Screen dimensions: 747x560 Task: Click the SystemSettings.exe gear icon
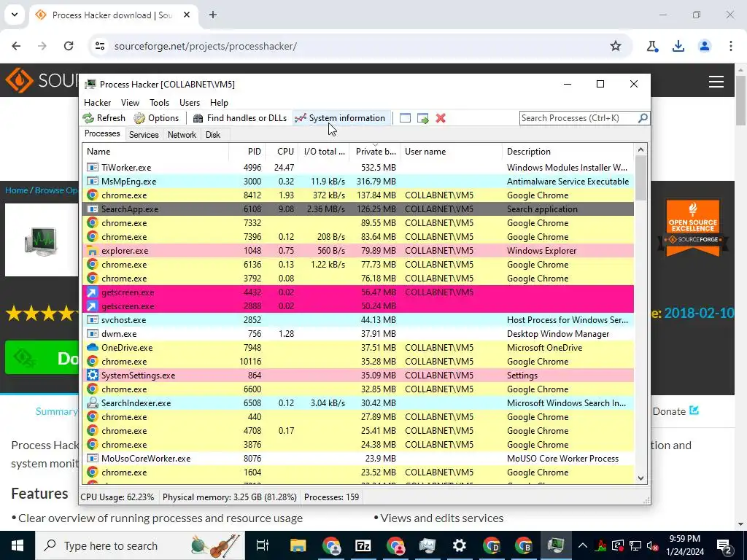pyautogui.click(x=93, y=376)
